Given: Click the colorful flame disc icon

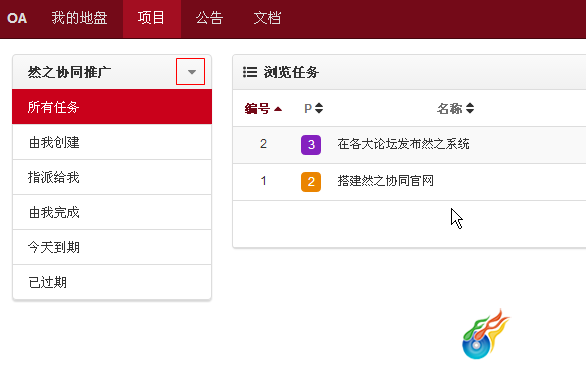Looking at the screenshot, I should [x=485, y=334].
